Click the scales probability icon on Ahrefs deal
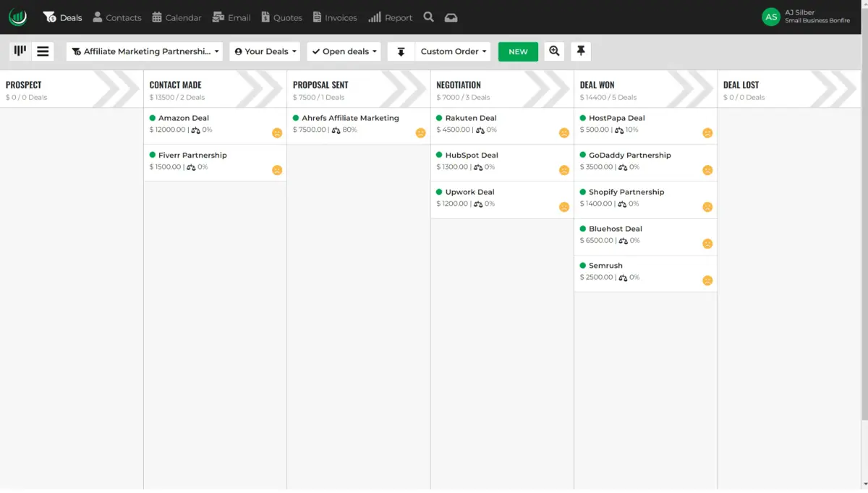 tap(336, 130)
